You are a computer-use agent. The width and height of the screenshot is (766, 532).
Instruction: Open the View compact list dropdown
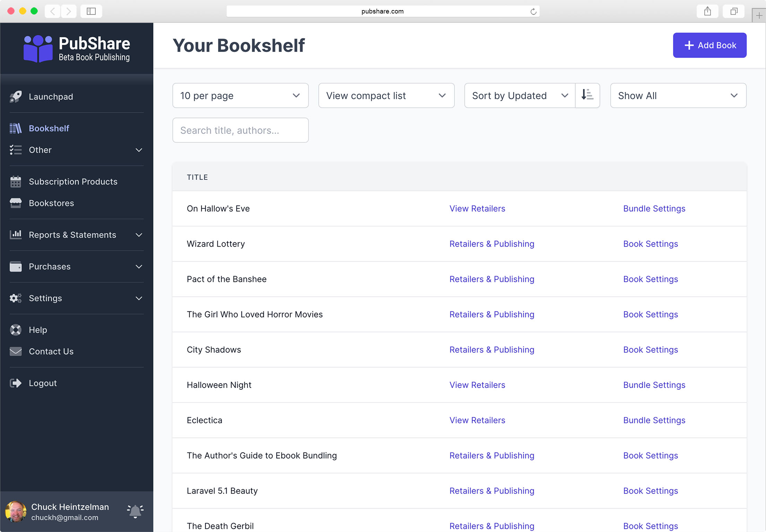[386, 95]
